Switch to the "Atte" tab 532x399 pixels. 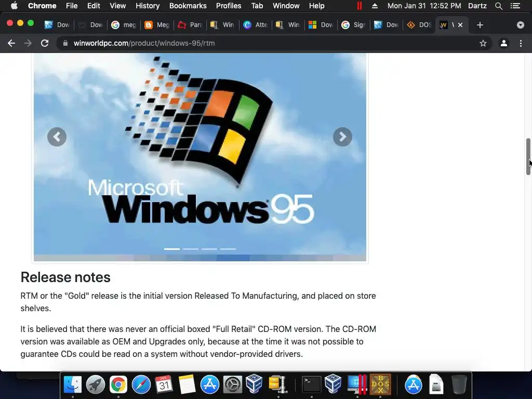(x=256, y=25)
